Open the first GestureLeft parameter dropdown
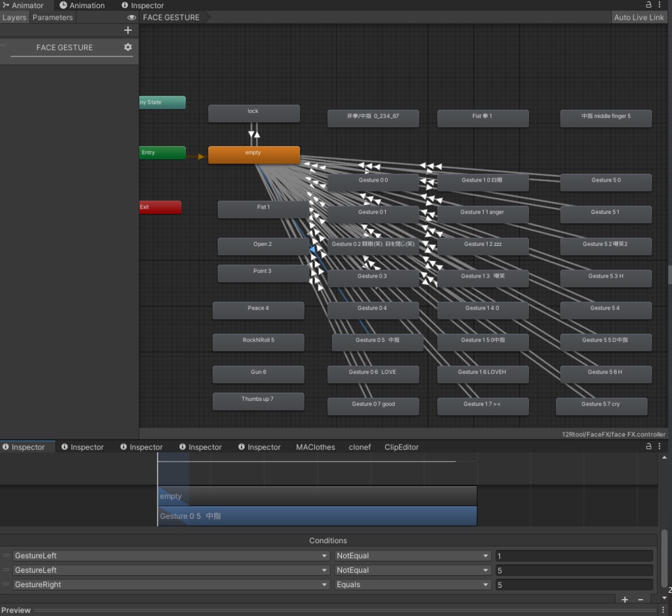The width and height of the screenshot is (672, 616). tap(171, 556)
